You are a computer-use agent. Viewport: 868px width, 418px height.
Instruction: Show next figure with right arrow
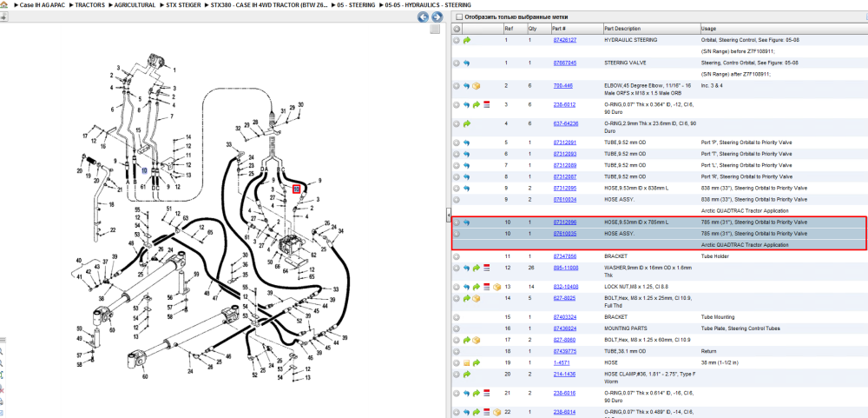click(437, 17)
